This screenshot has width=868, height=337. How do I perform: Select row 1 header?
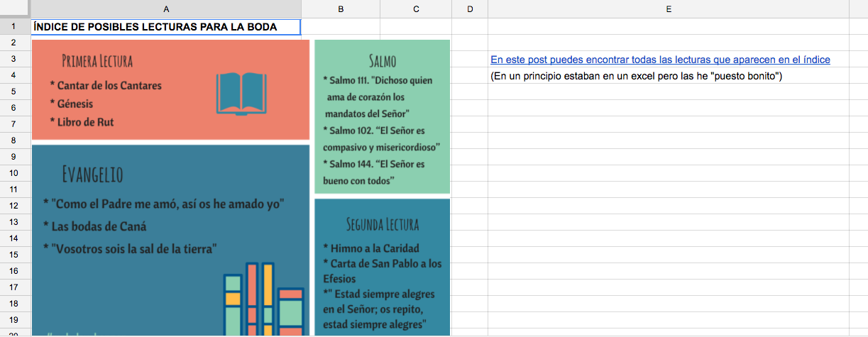click(x=15, y=27)
